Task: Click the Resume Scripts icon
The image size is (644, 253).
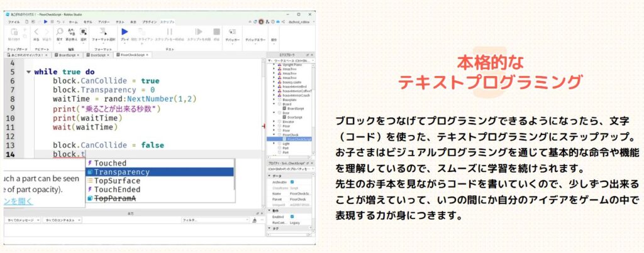Action: click(199, 31)
